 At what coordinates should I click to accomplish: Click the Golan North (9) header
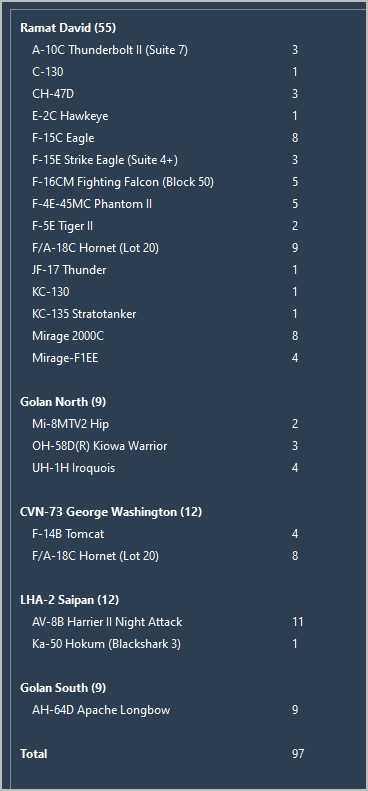(x=63, y=402)
